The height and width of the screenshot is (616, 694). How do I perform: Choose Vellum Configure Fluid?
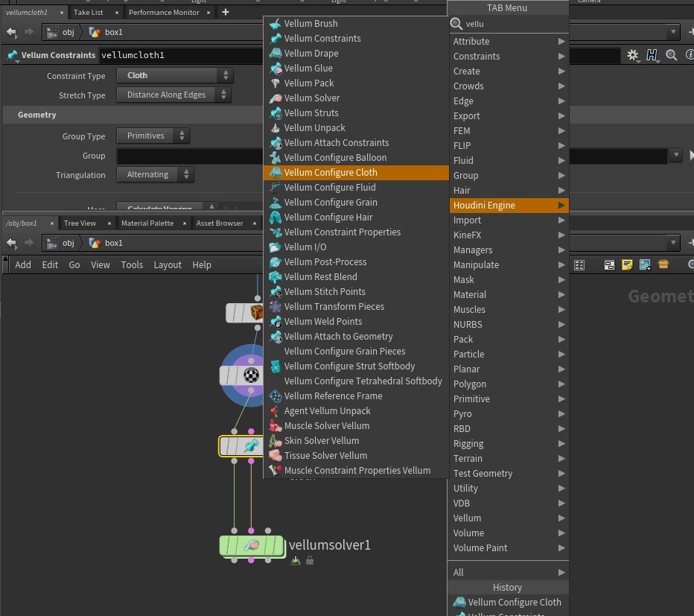point(356,187)
